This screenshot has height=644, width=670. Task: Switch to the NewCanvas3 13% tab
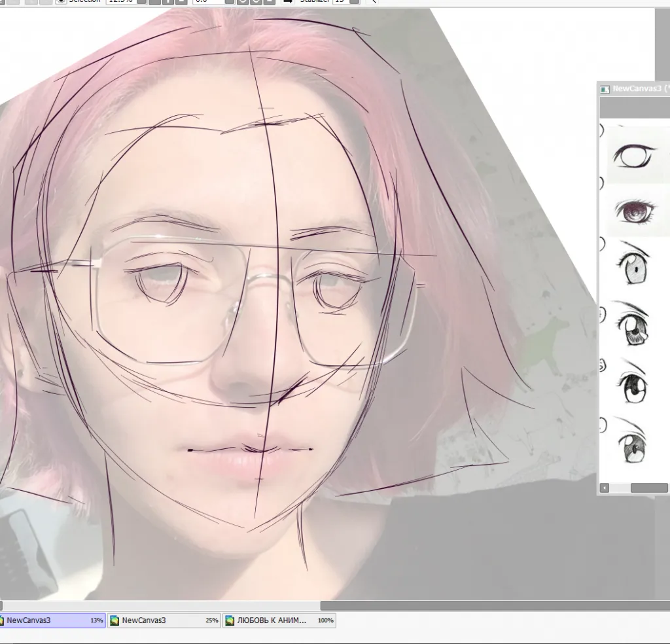[x=52, y=620]
